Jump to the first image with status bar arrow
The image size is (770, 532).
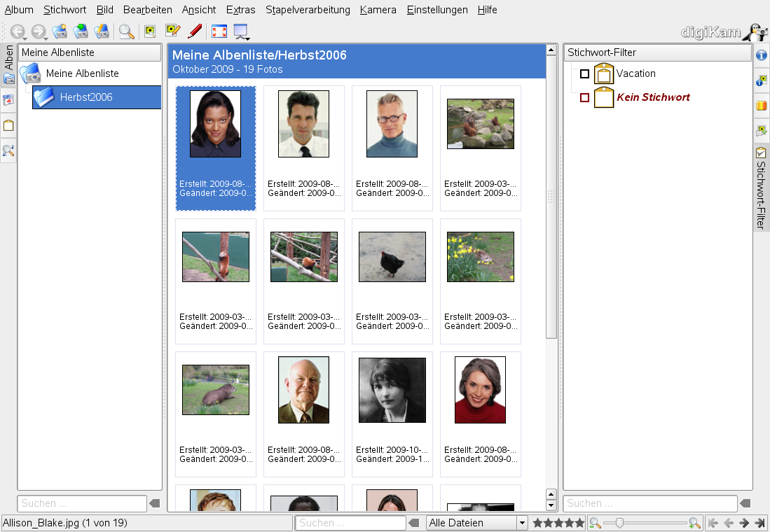click(x=713, y=523)
